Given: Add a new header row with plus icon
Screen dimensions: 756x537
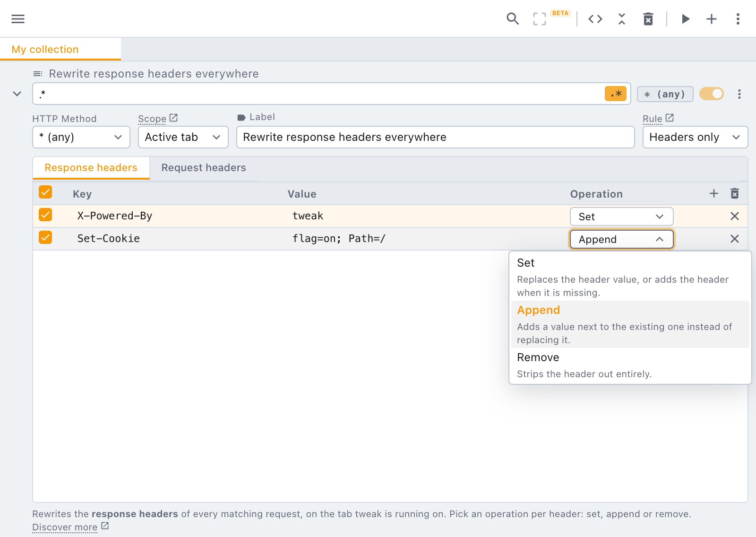Looking at the screenshot, I should click(x=714, y=193).
